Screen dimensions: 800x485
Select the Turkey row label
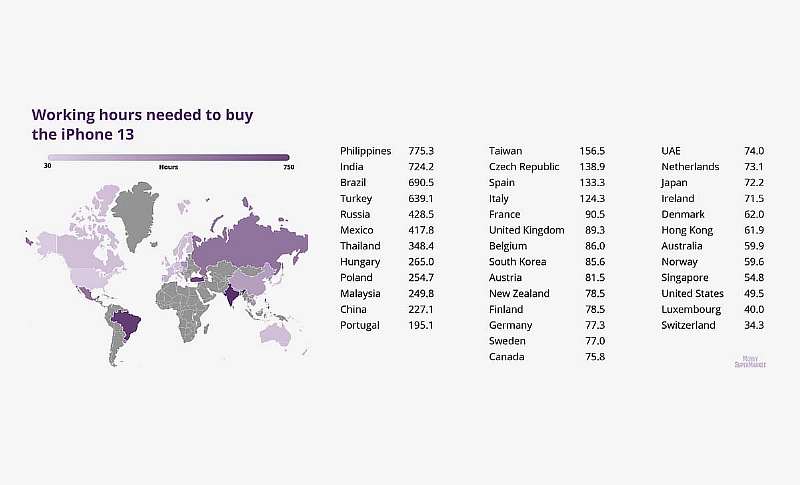(356, 198)
